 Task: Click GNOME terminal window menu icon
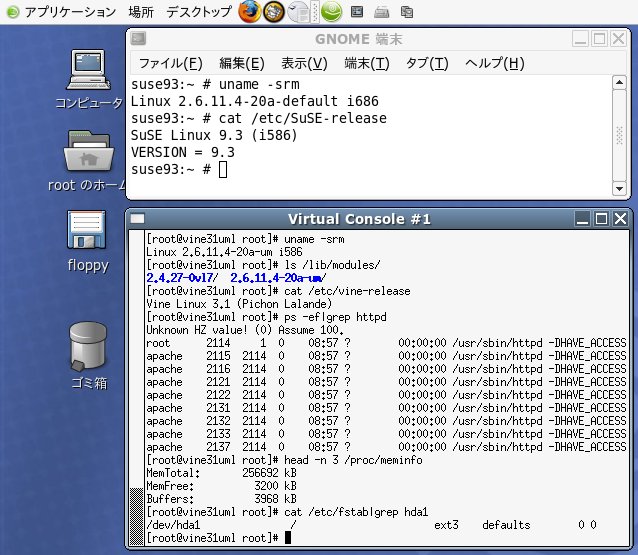[x=138, y=39]
